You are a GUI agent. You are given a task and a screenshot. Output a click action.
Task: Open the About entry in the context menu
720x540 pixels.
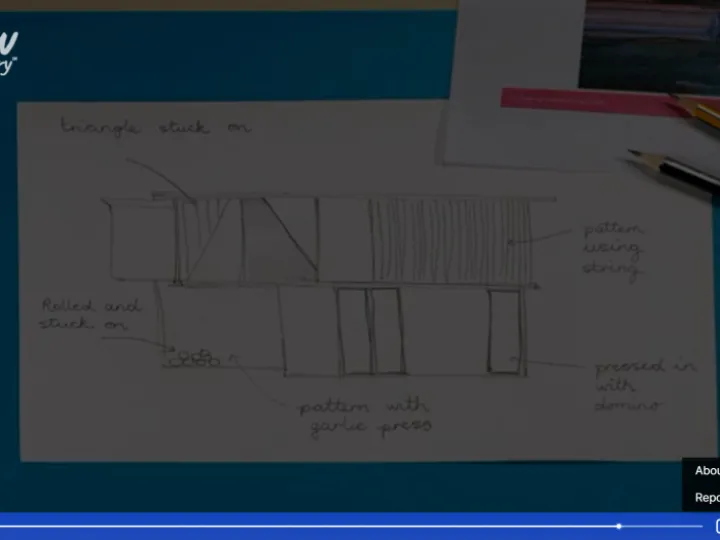pos(706,470)
